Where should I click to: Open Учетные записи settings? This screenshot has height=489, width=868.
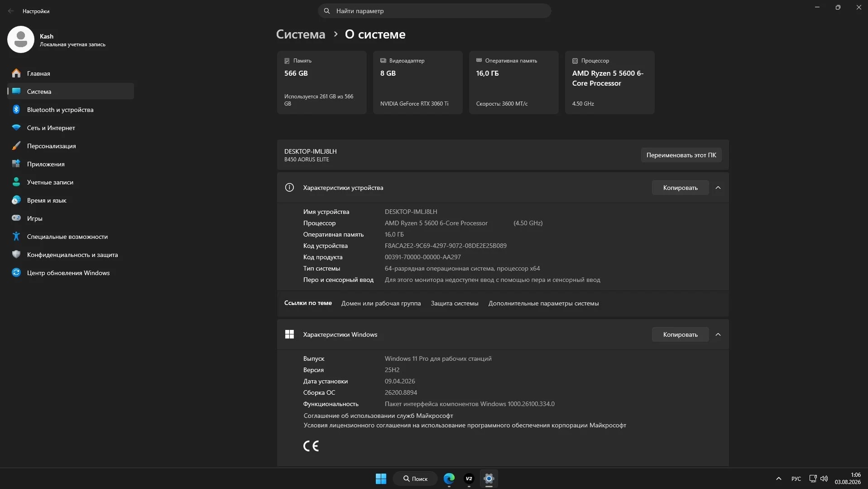coord(71,182)
